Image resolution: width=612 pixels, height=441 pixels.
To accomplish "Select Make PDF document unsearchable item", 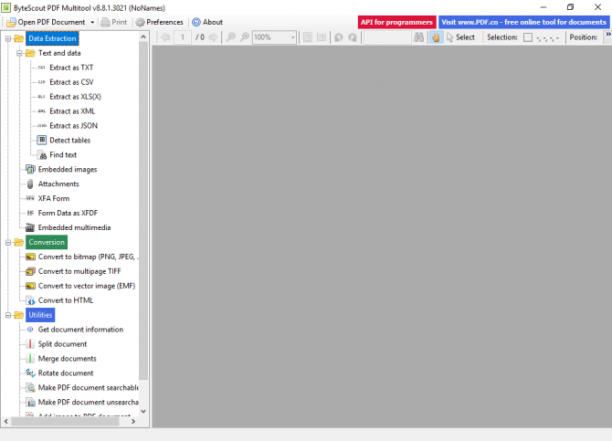I will [x=88, y=402].
